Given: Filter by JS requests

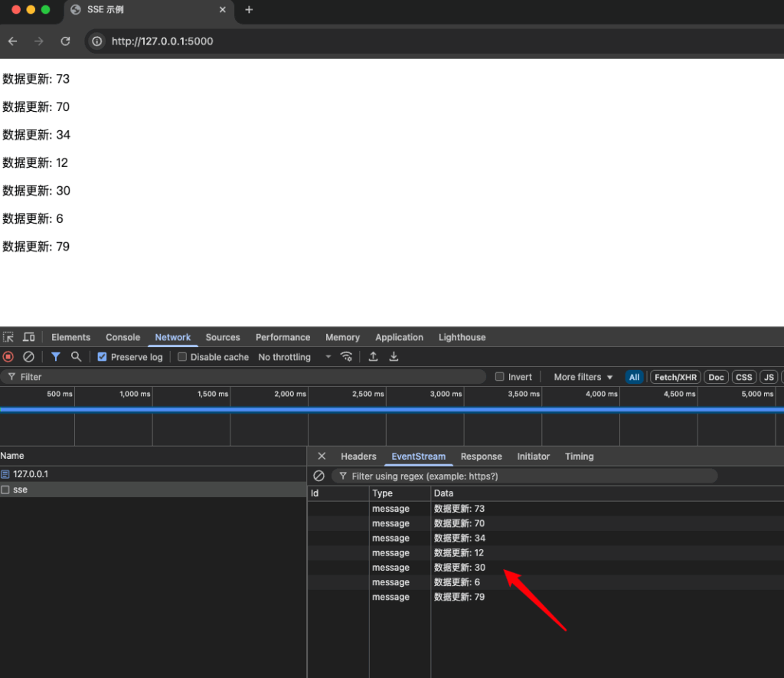Looking at the screenshot, I should pyautogui.click(x=769, y=377).
